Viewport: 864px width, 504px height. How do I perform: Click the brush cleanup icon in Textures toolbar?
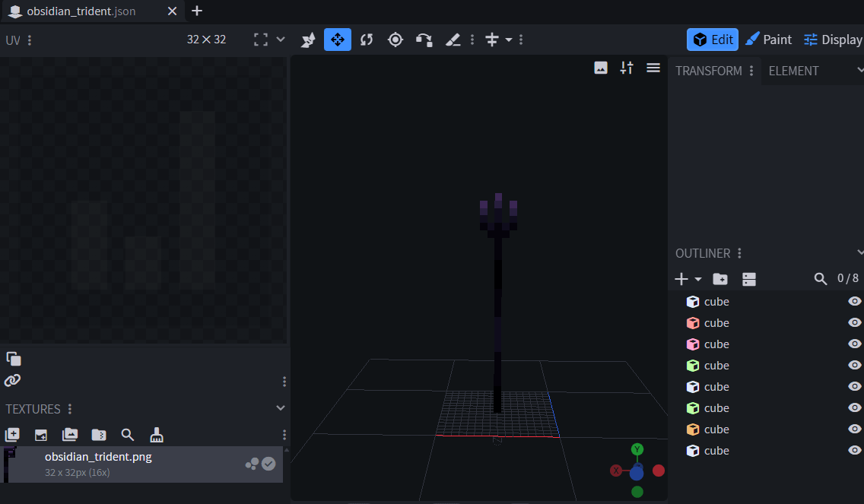click(x=157, y=435)
